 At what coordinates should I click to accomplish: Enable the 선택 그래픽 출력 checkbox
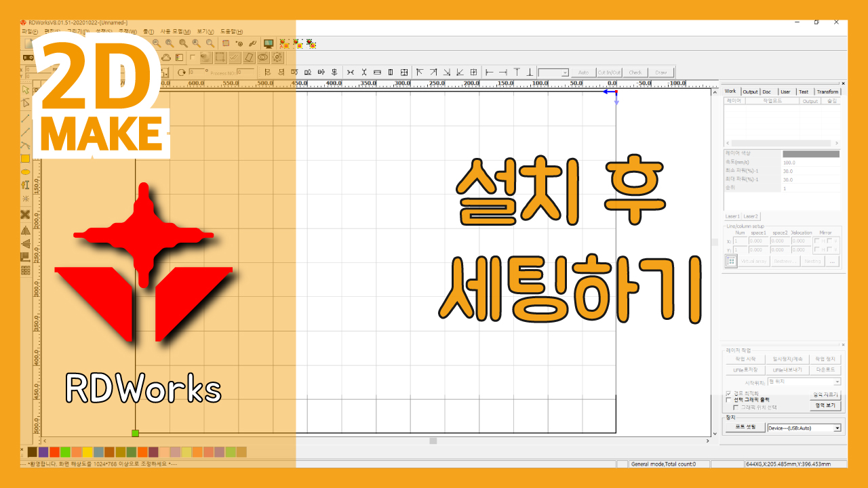pyautogui.click(x=728, y=400)
